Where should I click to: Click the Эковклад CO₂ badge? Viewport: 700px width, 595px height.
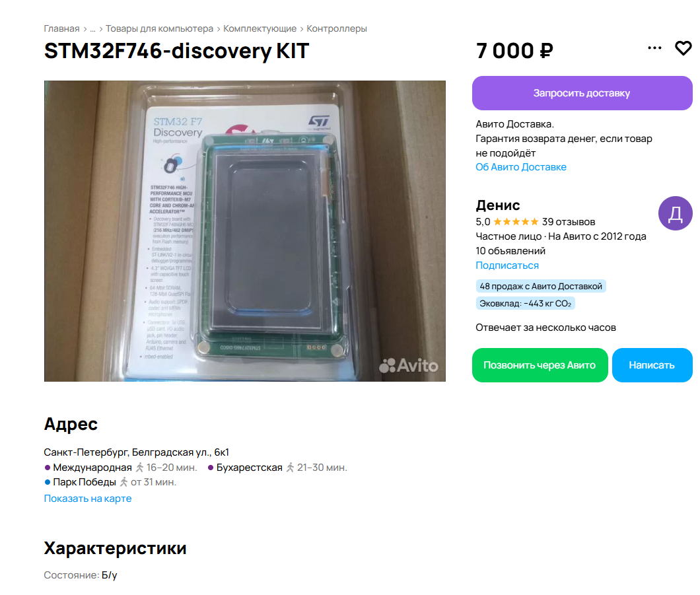pos(526,304)
